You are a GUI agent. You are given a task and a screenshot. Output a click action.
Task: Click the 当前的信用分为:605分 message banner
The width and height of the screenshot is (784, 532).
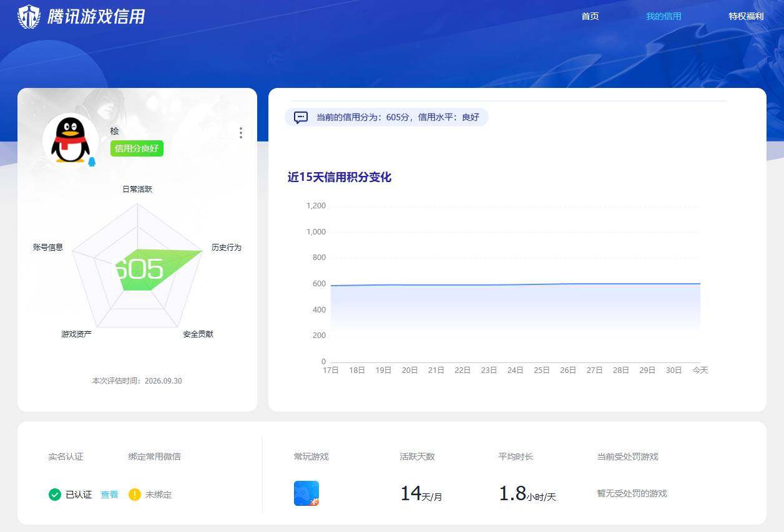coord(386,117)
